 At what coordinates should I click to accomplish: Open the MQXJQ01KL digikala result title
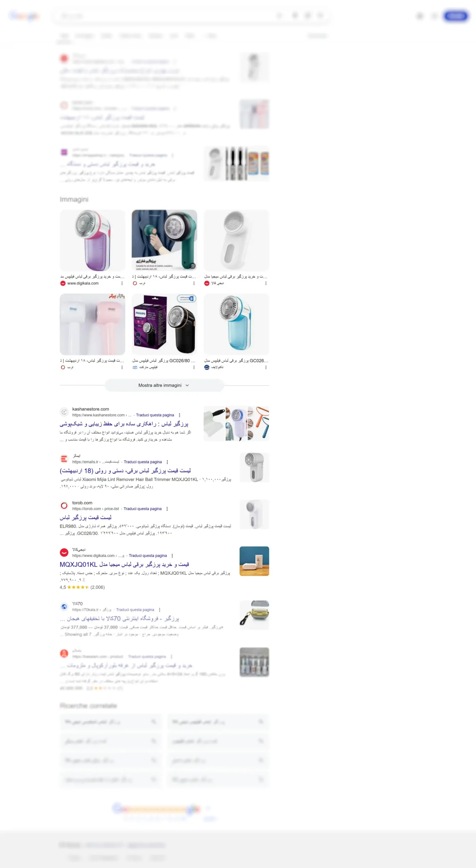pos(125,564)
